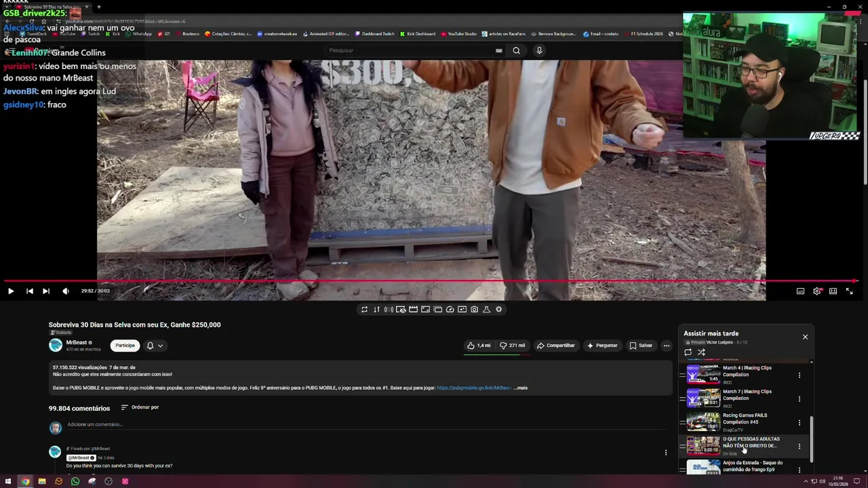Enter fullscreen mode in player

(x=849, y=291)
